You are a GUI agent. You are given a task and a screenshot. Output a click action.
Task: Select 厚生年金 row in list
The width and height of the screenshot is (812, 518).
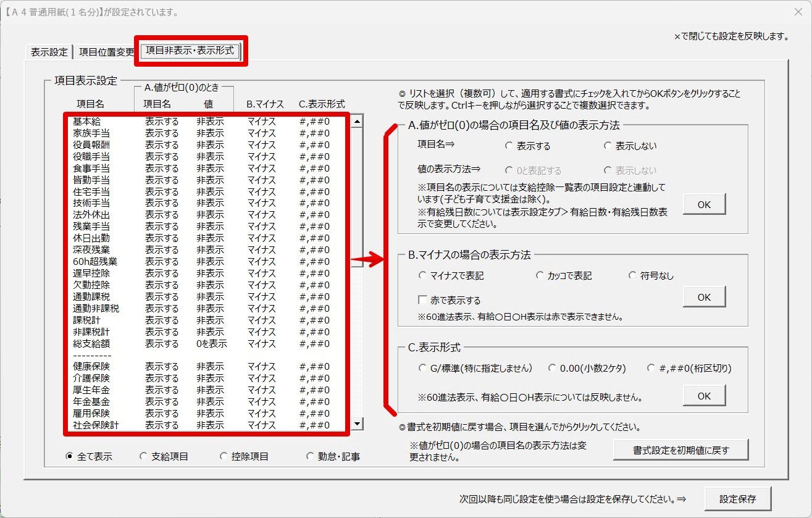(x=208, y=390)
